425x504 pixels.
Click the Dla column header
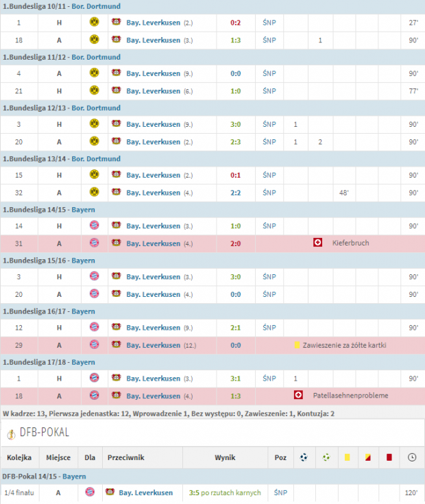(x=90, y=457)
